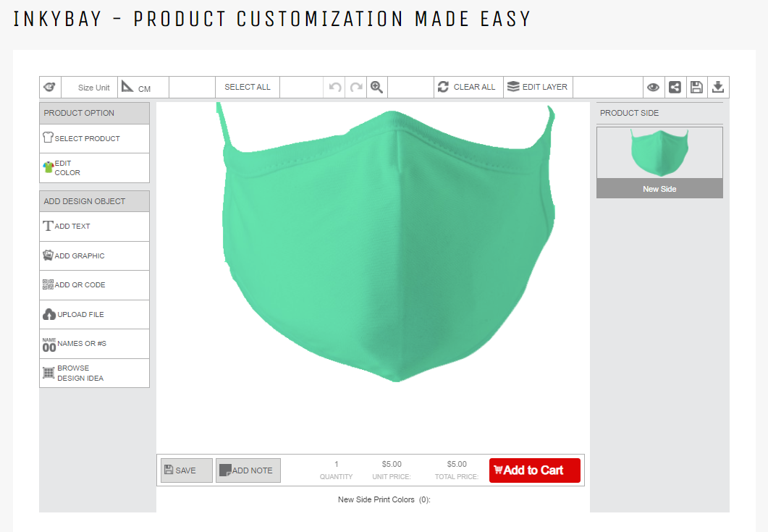768x532 pixels.
Task: Click the quantity value 1
Action: pyautogui.click(x=337, y=464)
